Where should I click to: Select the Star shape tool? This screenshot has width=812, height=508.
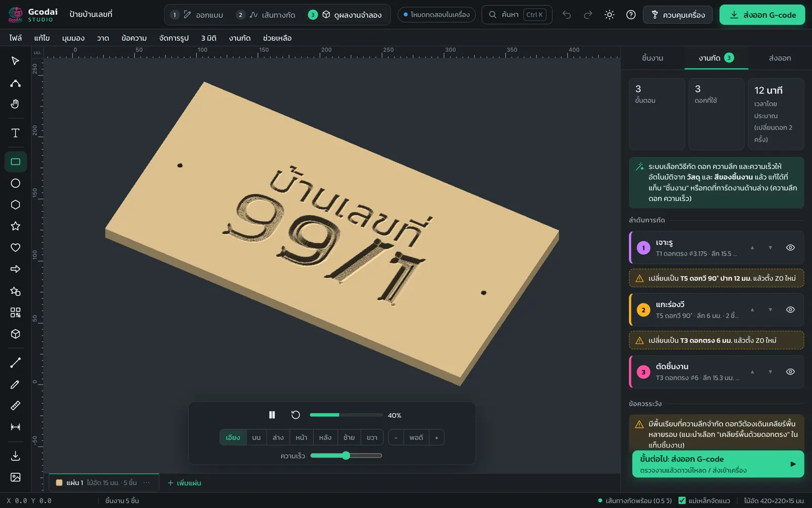15,226
